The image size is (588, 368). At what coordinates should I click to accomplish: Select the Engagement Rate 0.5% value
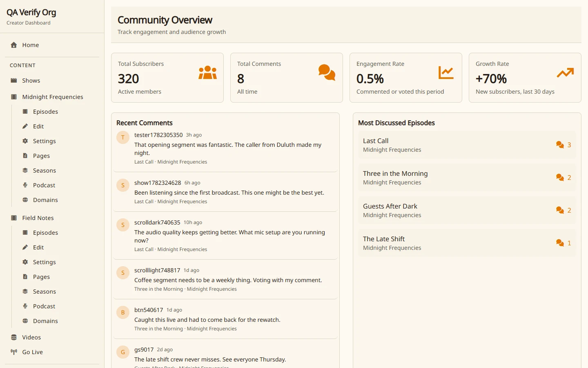[370, 79]
